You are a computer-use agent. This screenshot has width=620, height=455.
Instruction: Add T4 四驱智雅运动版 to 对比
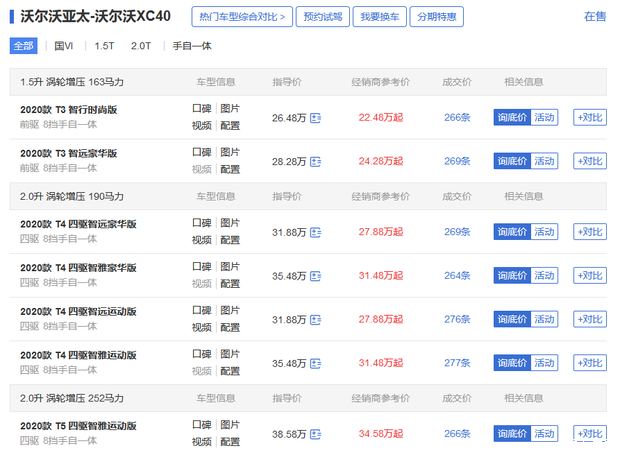(x=590, y=363)
